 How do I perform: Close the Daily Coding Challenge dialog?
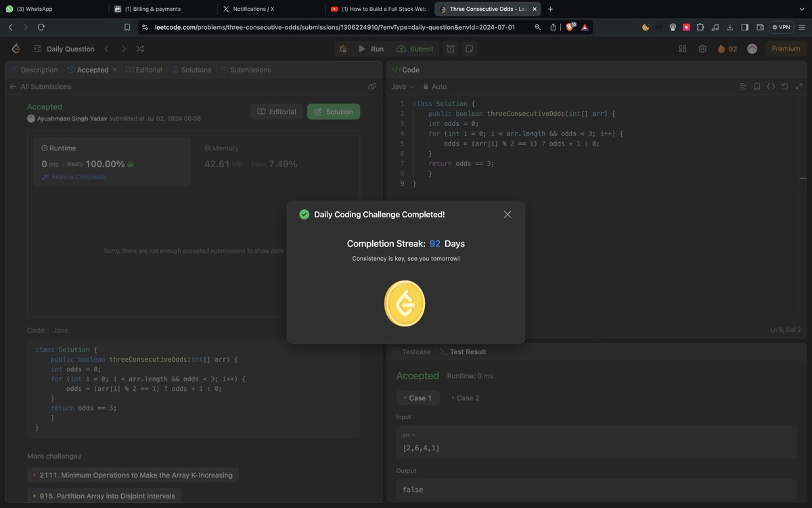click(x=507, y=214)
